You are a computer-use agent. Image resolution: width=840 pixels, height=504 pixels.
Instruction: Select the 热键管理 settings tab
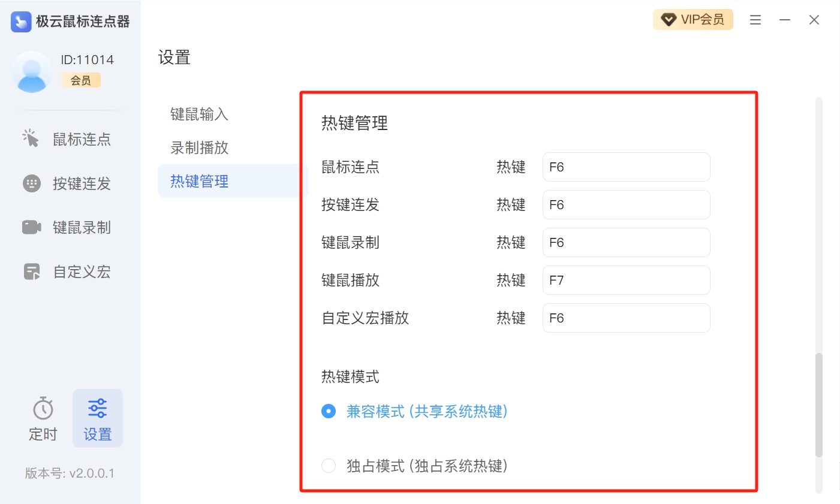point(199,181)
